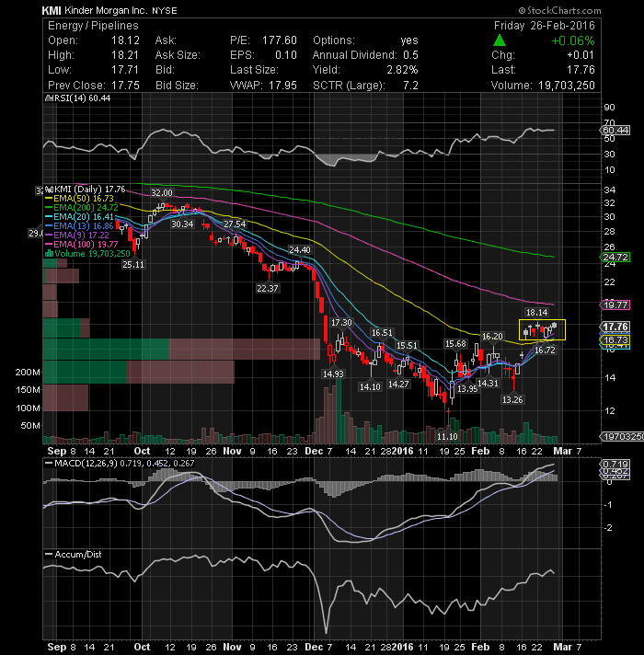Click the KMI ticker symbol in the title
The image size is (644, 655).
[x=52, y=10]
